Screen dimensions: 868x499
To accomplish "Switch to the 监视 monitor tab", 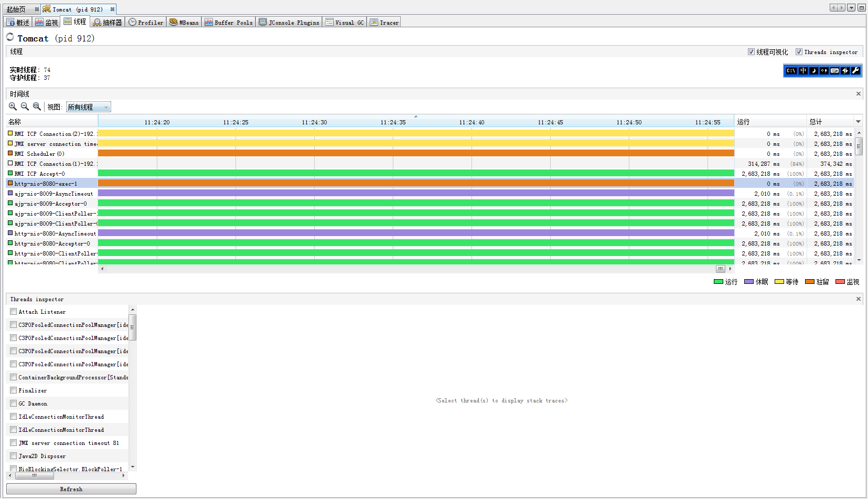I will pos(47,22).
